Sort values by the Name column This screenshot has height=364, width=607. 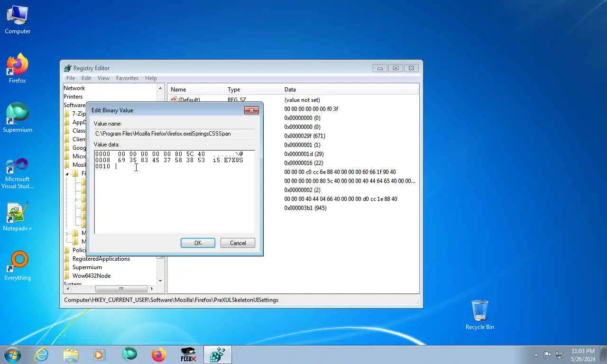point(196,90)
